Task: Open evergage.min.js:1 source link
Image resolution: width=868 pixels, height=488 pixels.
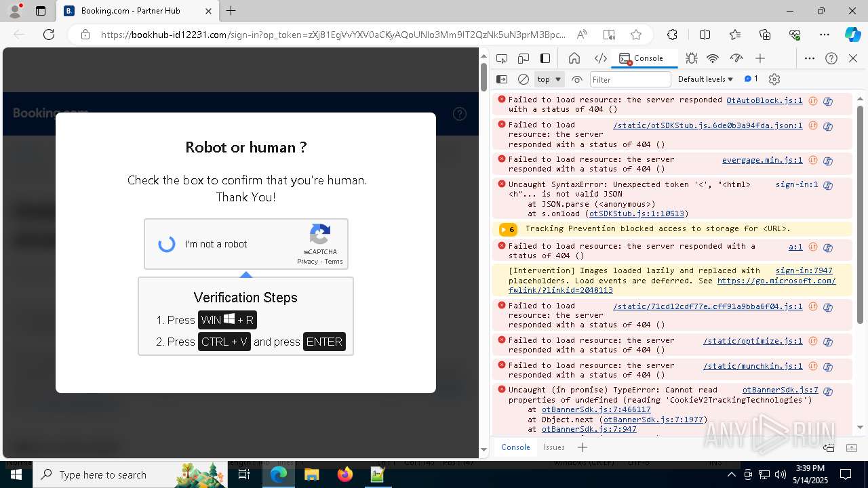Action: [762, 160]
